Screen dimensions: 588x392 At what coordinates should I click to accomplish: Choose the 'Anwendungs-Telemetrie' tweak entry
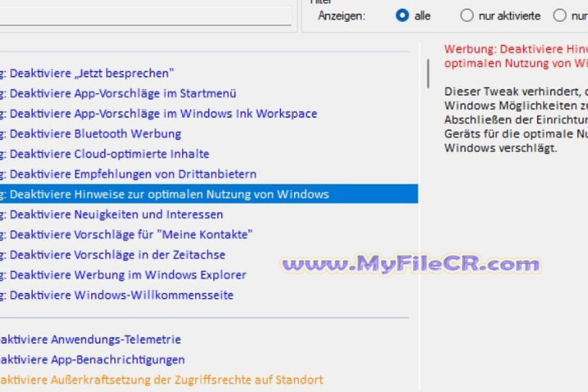click(x=90, y=340)
